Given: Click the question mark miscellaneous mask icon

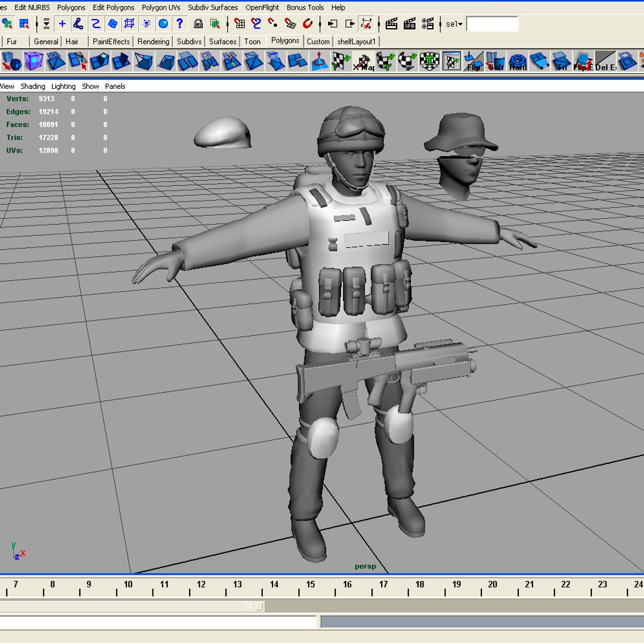Looking at the screenshot, I should pos(179,24).
